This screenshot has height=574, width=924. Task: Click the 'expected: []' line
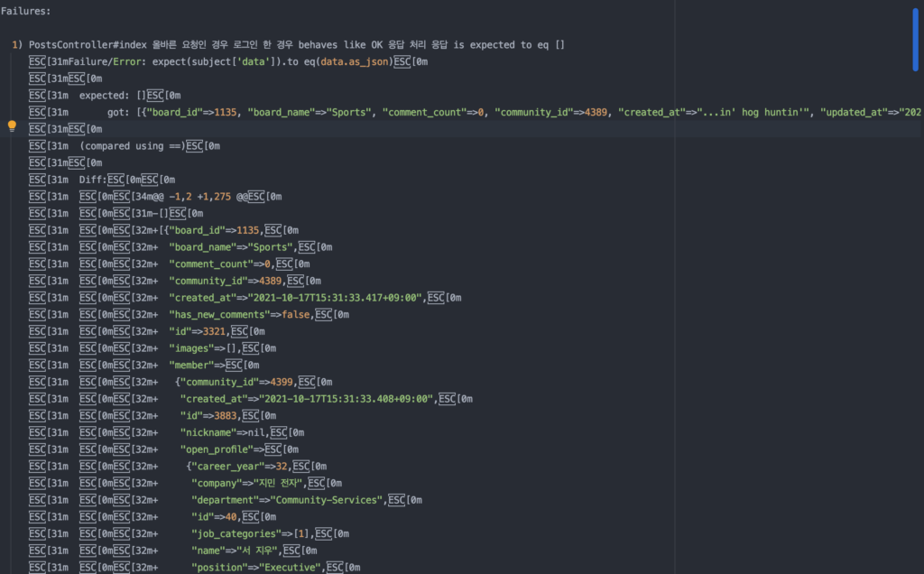pos(105,96)
